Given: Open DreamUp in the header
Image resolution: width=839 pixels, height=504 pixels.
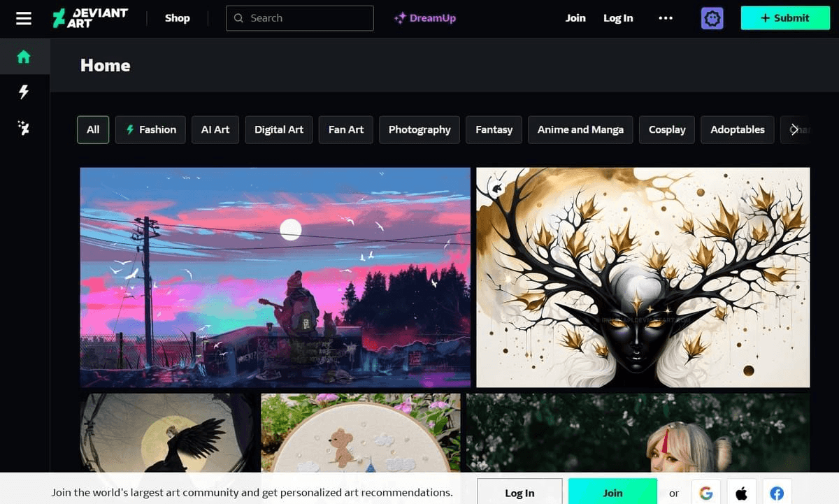Looking at the screenshot, I should tap(425, 18).
